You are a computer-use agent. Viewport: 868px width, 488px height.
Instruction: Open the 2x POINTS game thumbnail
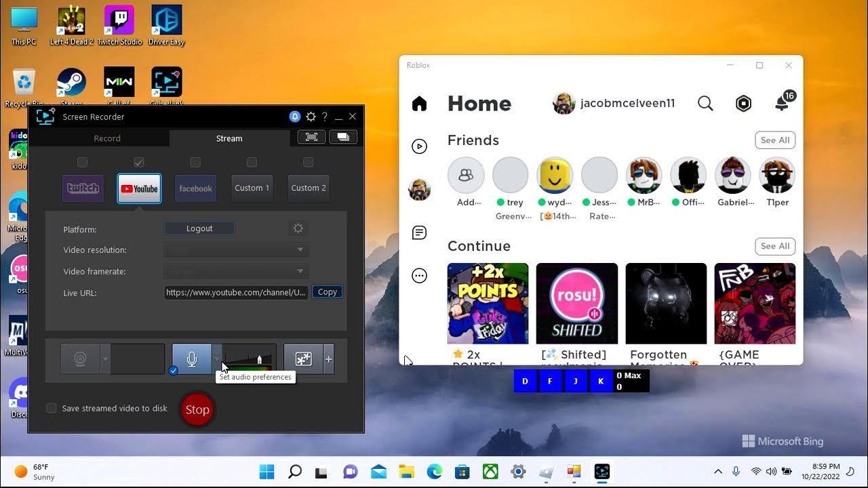coord(488,304)
